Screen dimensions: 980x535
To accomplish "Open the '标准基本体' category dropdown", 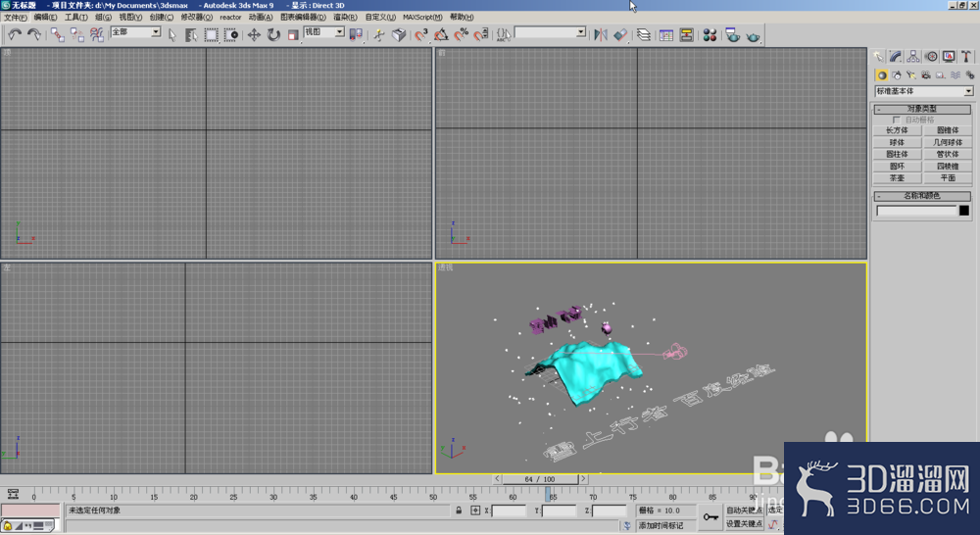I will pos(924,91).
